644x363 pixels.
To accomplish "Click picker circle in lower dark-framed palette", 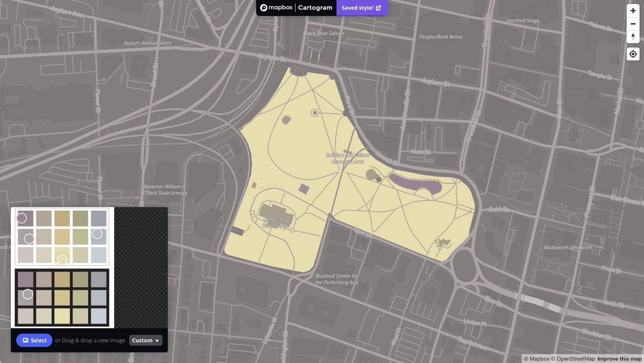I will [28, 294].
